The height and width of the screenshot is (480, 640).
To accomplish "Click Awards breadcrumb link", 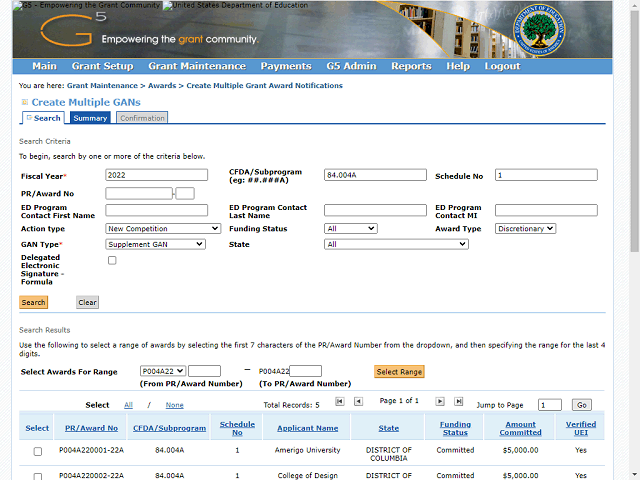I will pyautogui.click(x=162, y=86).
